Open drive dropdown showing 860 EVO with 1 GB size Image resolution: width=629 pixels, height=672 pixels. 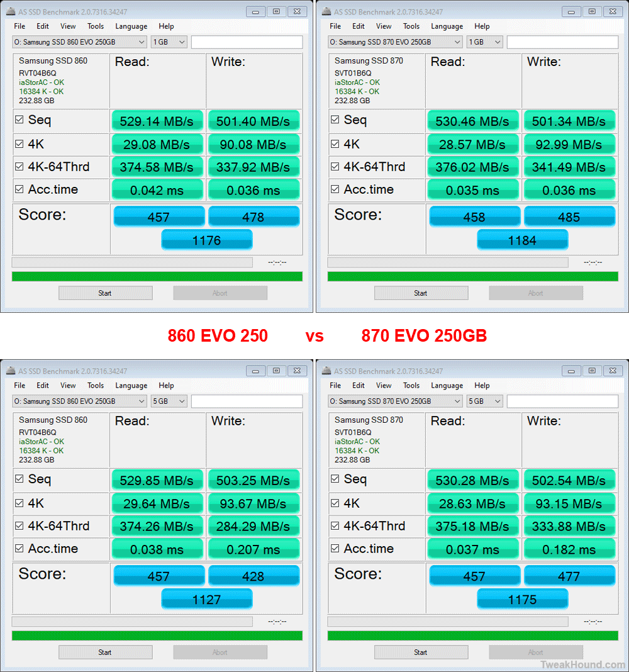(79, 42)
